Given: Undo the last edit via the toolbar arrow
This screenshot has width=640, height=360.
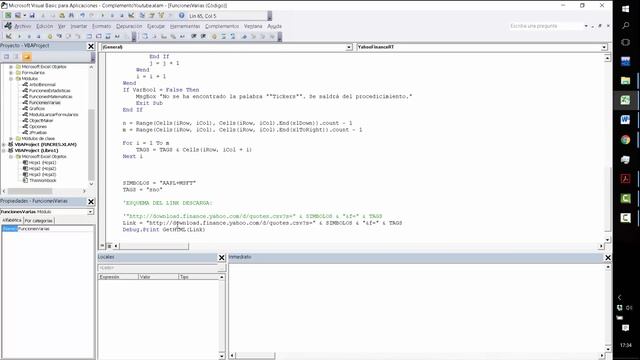Looking at the screenshot, I should 82,16.
